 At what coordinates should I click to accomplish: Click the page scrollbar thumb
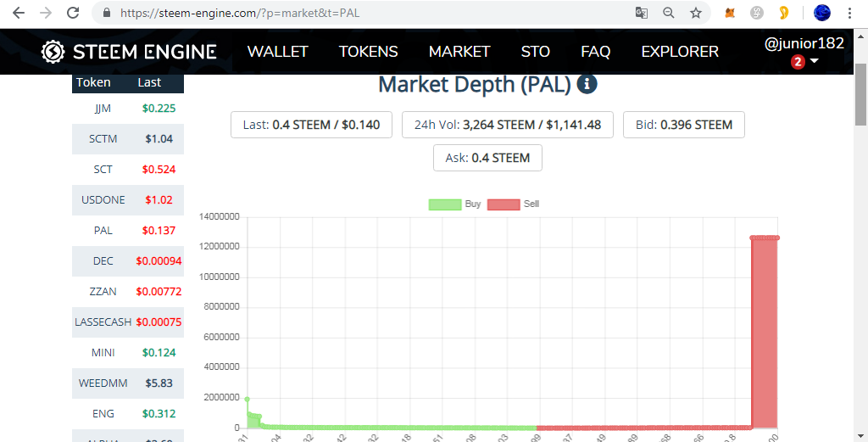coord(861,94)
